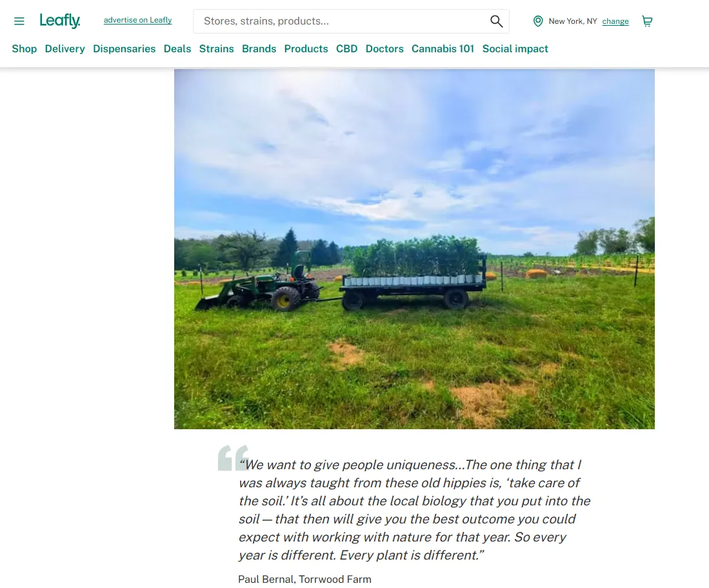
Task: Open the shopping cart icon
Action: (647, 21)
